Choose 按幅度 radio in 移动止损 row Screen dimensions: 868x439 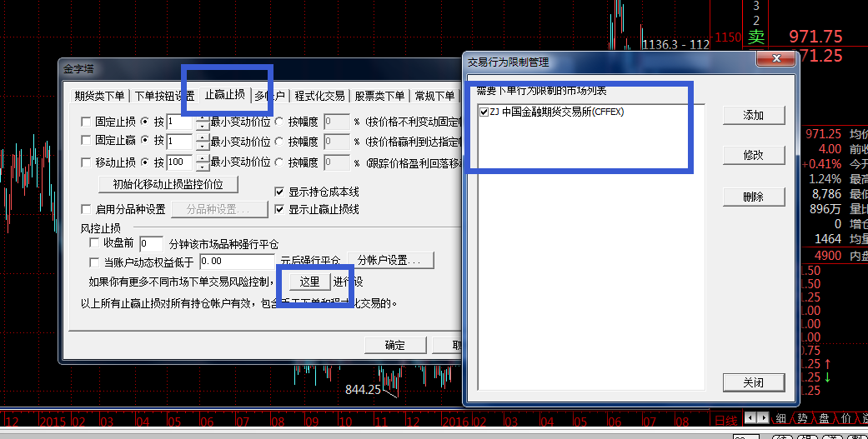279,162
